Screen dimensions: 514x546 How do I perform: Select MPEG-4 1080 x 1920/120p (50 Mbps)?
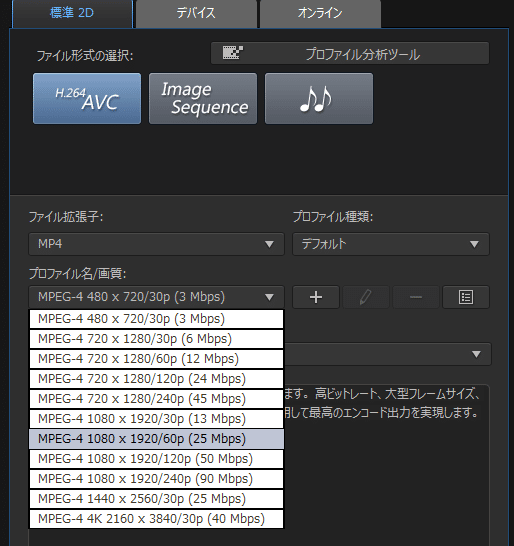coord(156,459)
